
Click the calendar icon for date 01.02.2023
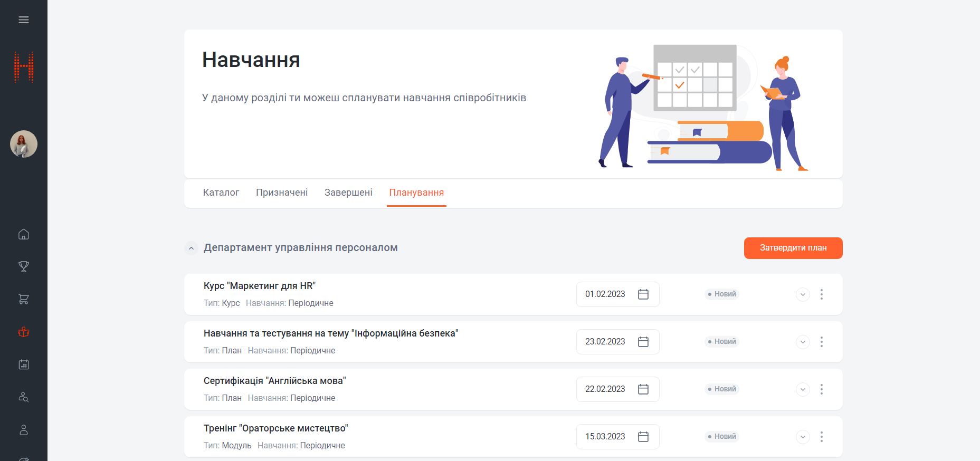(643, 294)
